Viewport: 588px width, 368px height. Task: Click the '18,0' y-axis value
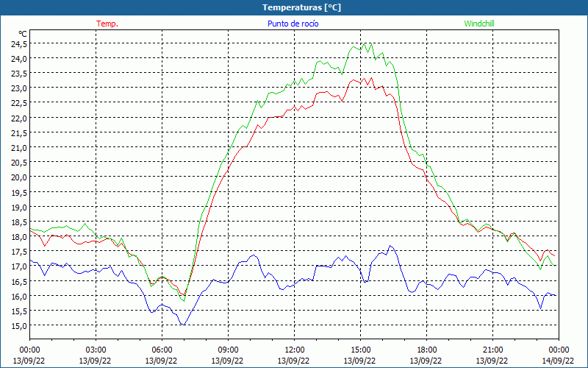click(19, 237)
